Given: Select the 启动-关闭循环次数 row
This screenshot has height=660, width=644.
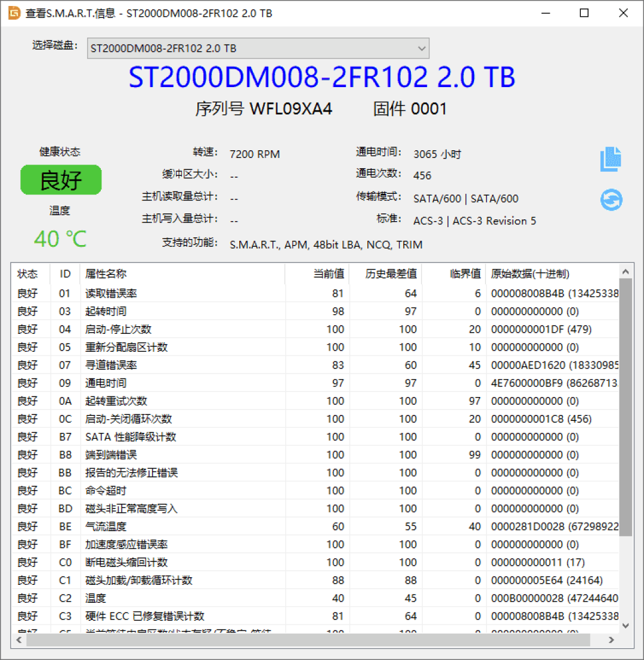Looking at the screenshot, I should click(x=315, y=419).
